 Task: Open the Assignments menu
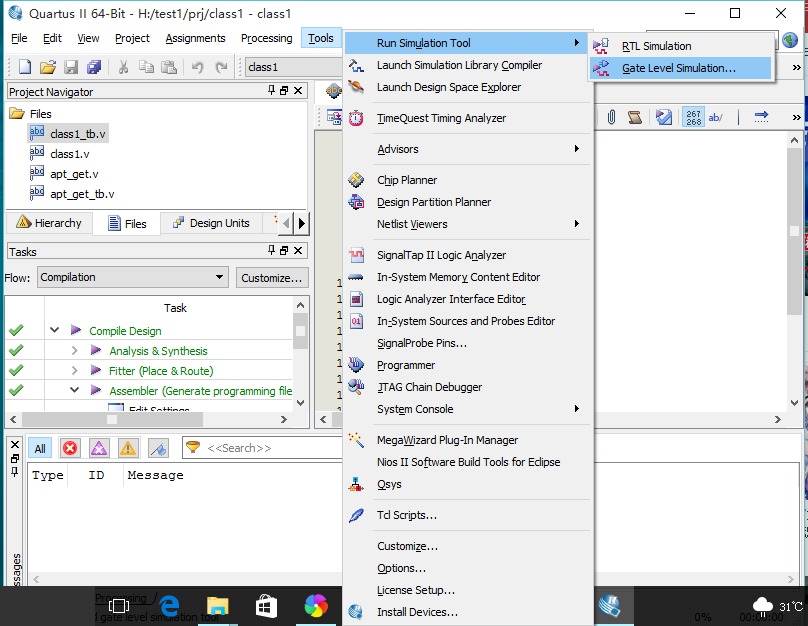pos(195,38)
